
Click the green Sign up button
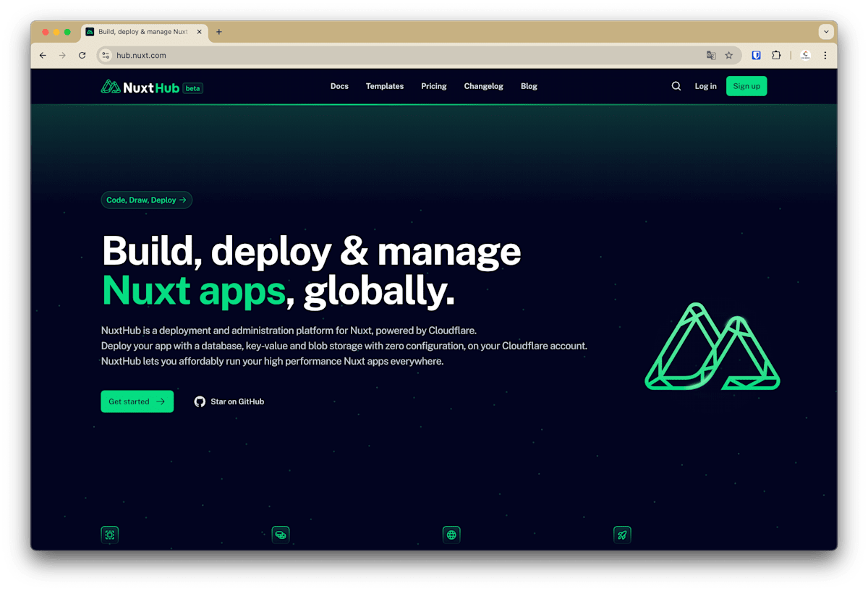point(746,86)
